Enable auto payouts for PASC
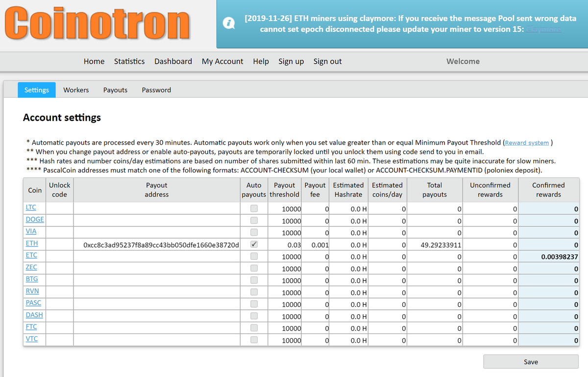Viewport: 588px width, 377px height. click(254, 303)
